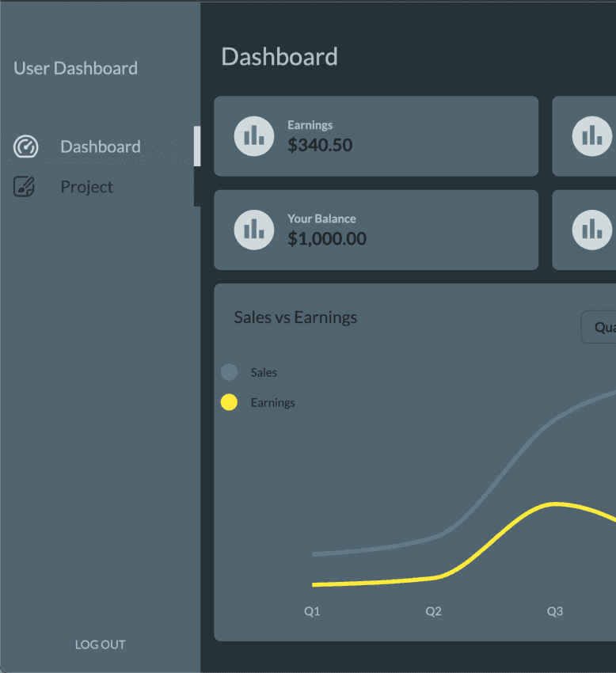Click the bar chart icon on the partly visible card right of Your Balance

[592, 230]
